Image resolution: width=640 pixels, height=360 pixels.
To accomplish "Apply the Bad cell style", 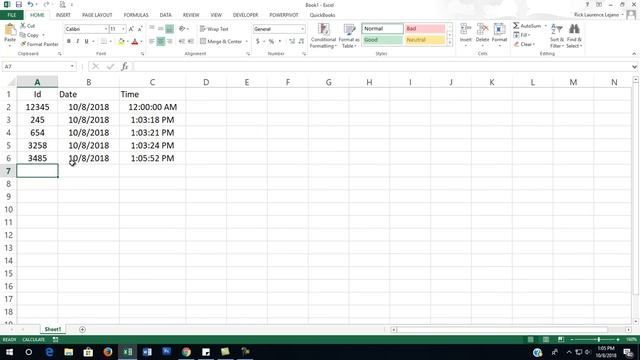I will [x=425, y=29].
